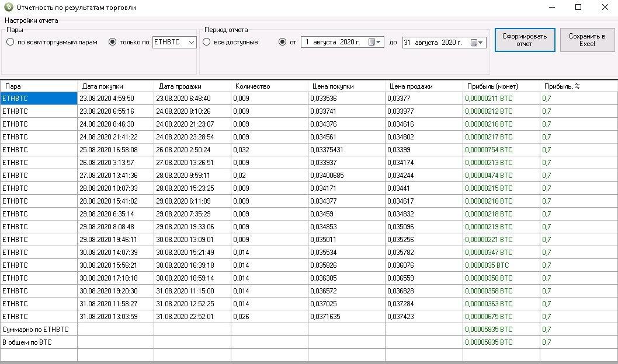Viewport: 618px width, 364px height.
Task: Click 'Цена покупки' column header
Action: 347,86
